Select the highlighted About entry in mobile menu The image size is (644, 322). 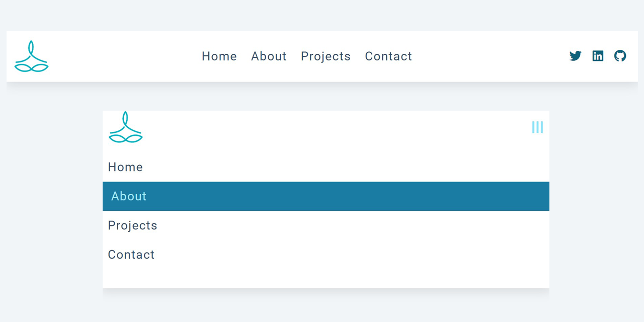pyautogui.click(x=129, y=196)
